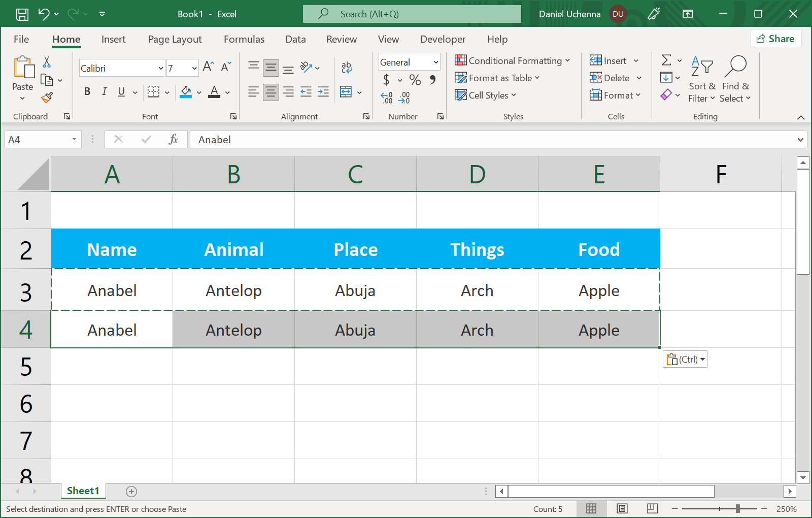Switch to Page Break Preview view
This screenshot has height=518, width=812.
tap(653, 508)
